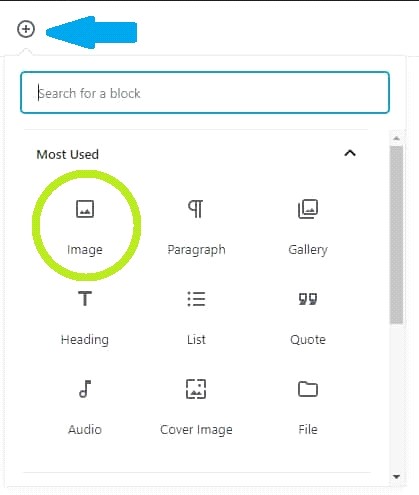The image size is (419, 495).
Task: Select the Quote block icon
Action: click(308, 299)
